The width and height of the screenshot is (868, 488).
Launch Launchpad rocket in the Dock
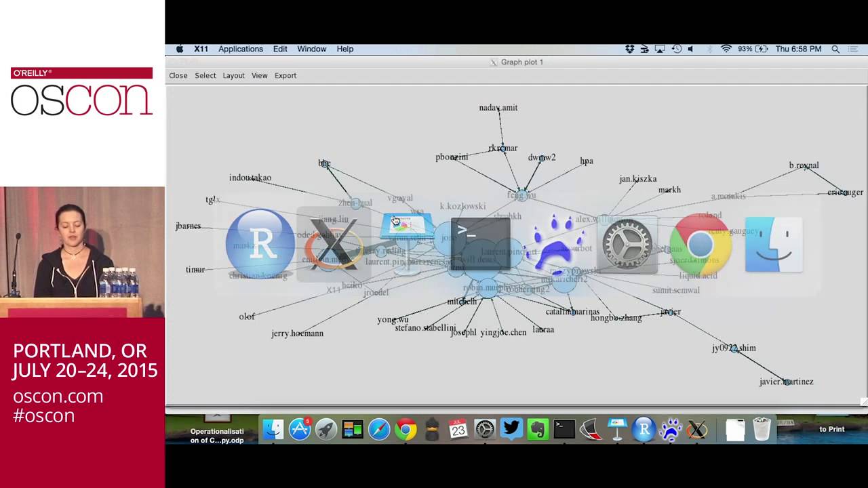(x=325, y=429)
